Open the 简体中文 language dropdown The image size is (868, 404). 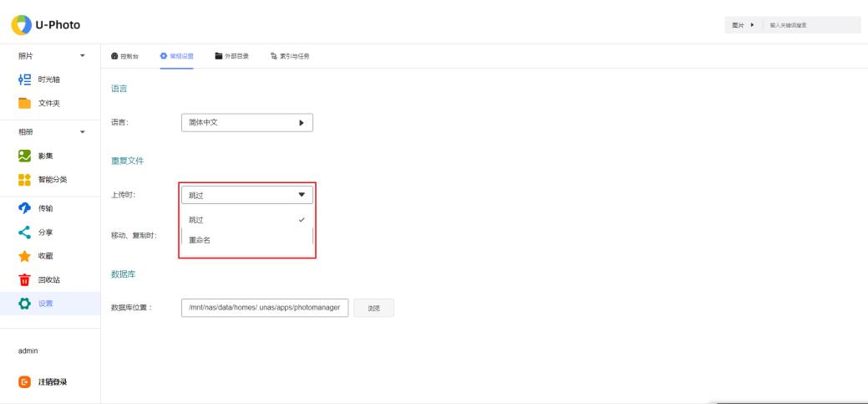[246, 122]
